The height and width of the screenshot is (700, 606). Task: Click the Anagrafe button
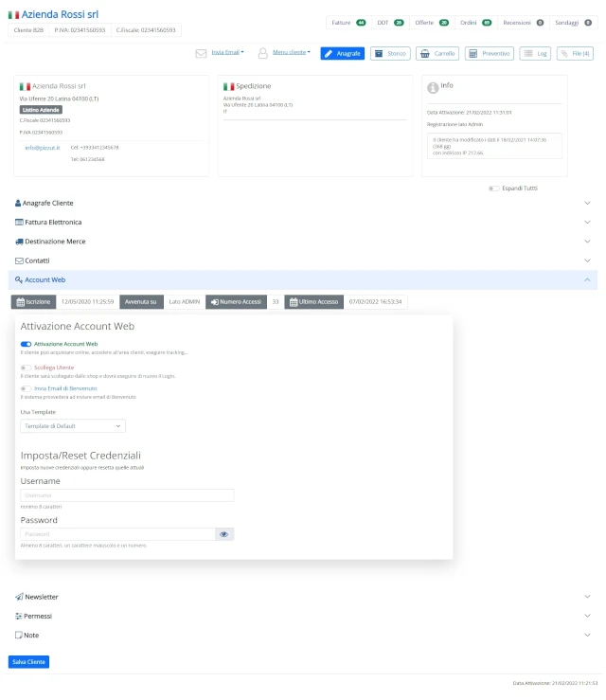point(342,54)
